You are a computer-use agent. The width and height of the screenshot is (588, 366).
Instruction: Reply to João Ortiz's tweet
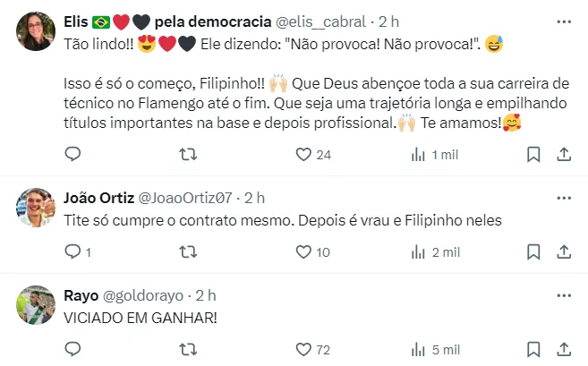[73, 253]
